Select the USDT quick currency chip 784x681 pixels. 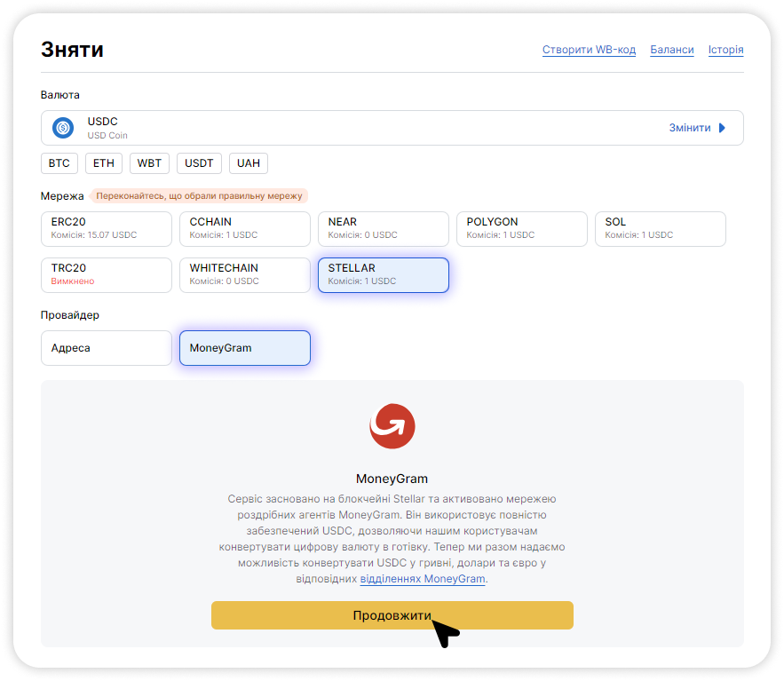(x=199, y=163)
